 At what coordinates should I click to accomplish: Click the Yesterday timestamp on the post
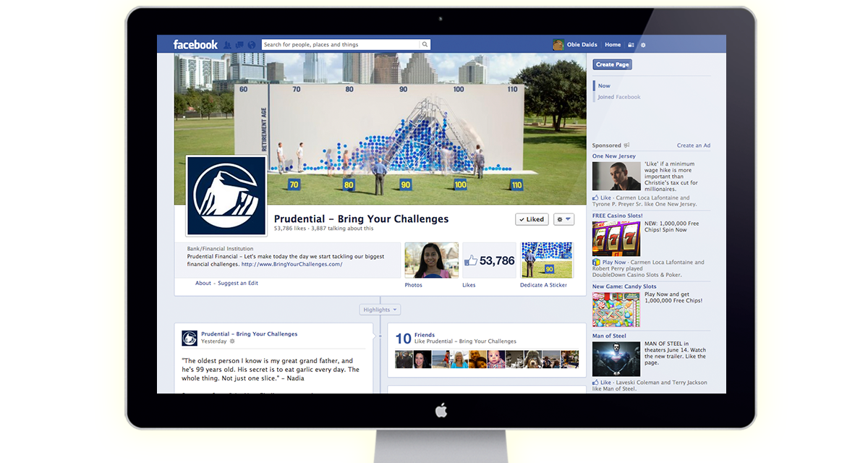coord(214,341)
